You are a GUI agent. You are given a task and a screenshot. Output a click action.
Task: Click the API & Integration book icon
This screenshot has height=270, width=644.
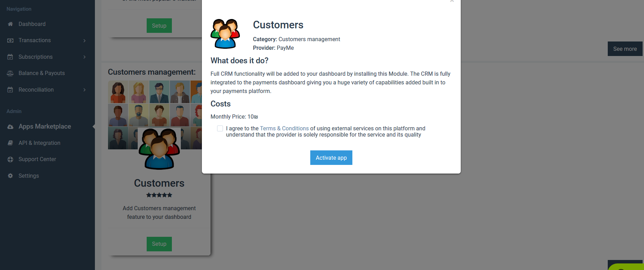10,143
